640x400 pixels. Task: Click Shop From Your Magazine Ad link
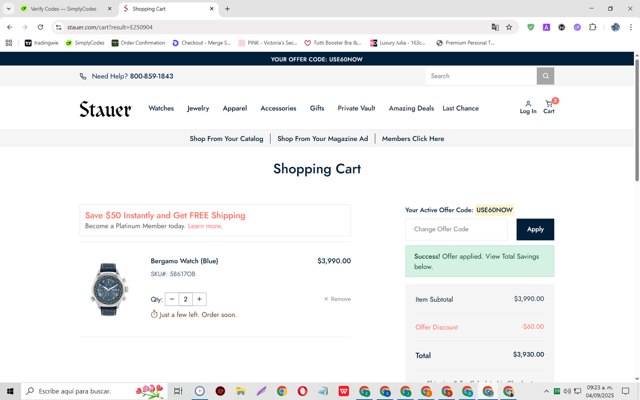tap(322, 139)
